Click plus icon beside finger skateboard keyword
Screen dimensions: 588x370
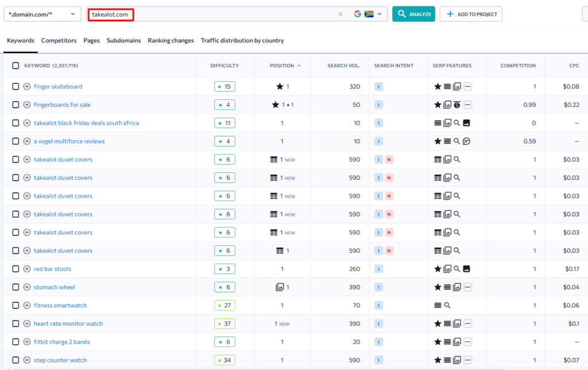27,87
